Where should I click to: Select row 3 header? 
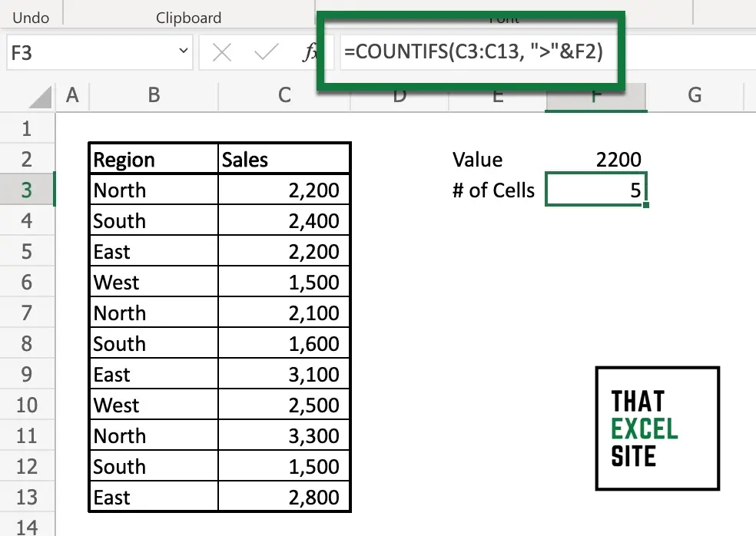[27, 190]
